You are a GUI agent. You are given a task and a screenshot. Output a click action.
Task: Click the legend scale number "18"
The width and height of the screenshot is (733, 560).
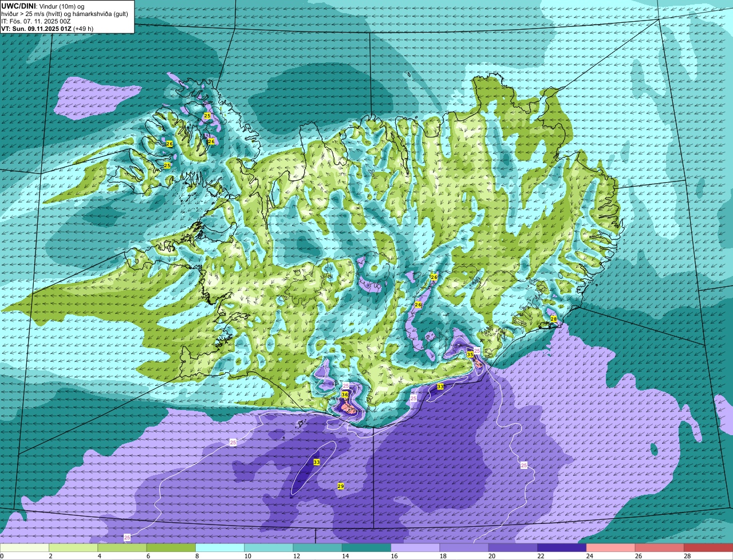pyautogui.click(x=443, y=556)
